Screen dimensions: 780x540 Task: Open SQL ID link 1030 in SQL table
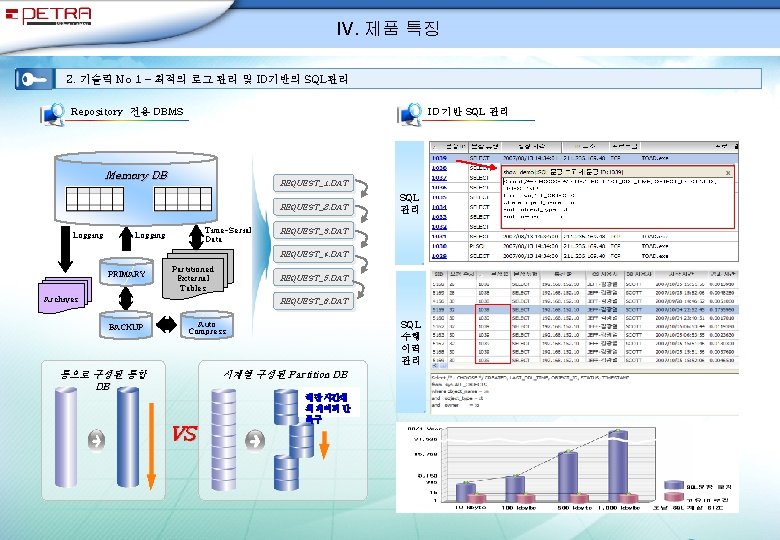pyautogui.click(x=439, y=246)
